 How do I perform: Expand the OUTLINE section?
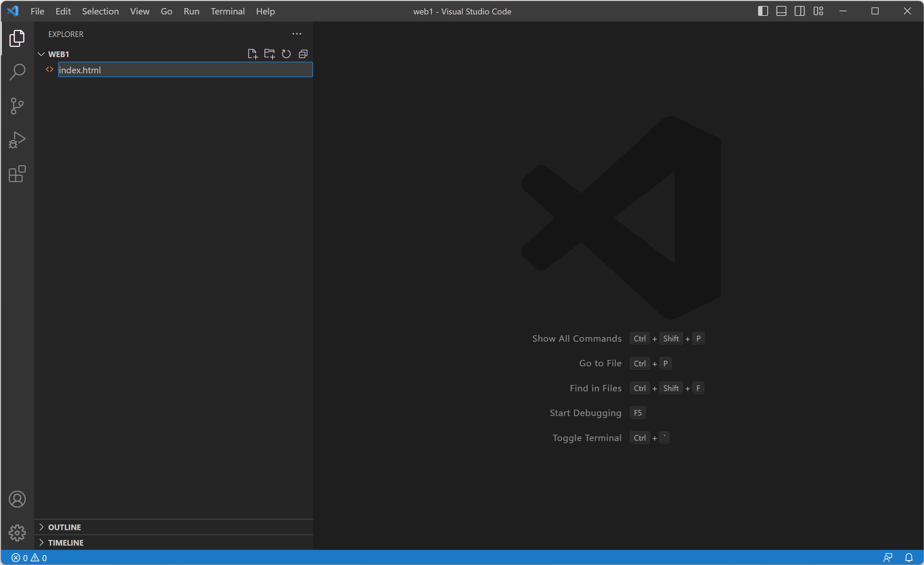(64, 527)
